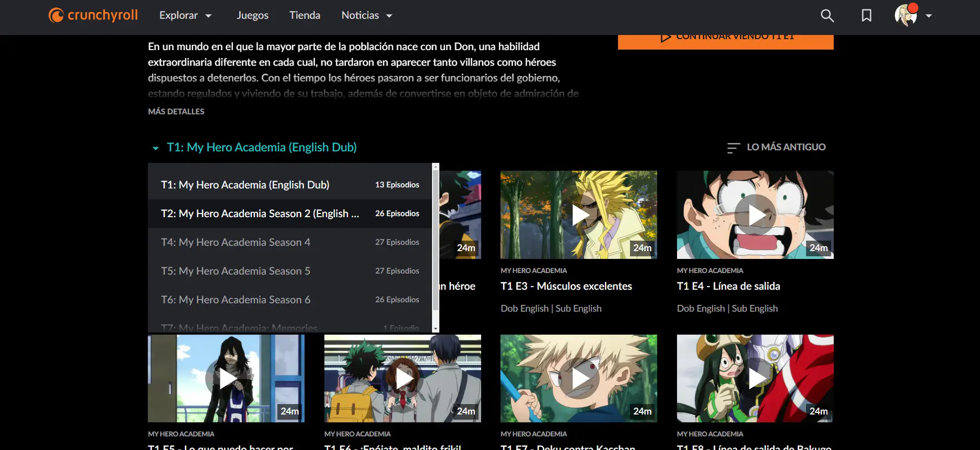The height and width of the screenshot is (450, 980).
Task: Click Dob English | Sub English under T1 E4
Action: pyautogui.click(x=728, y=309)
